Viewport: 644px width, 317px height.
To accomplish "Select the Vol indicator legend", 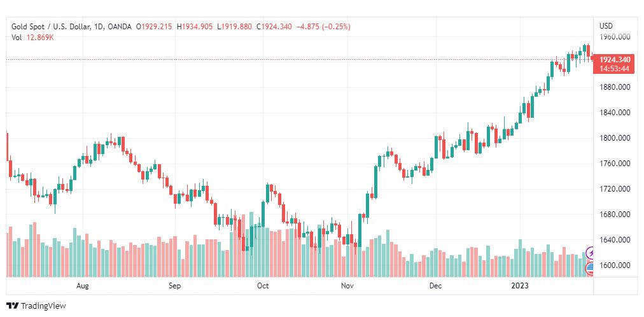I will (x=17, y=37).
